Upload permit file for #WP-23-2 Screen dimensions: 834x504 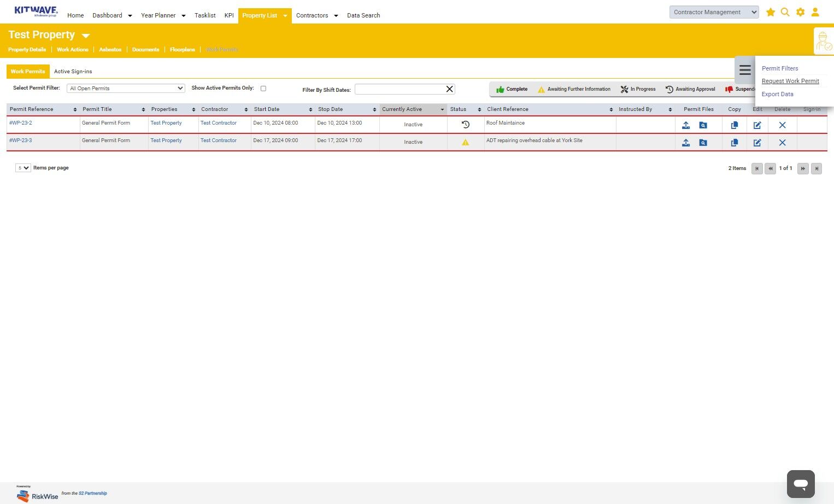[686, 125]
